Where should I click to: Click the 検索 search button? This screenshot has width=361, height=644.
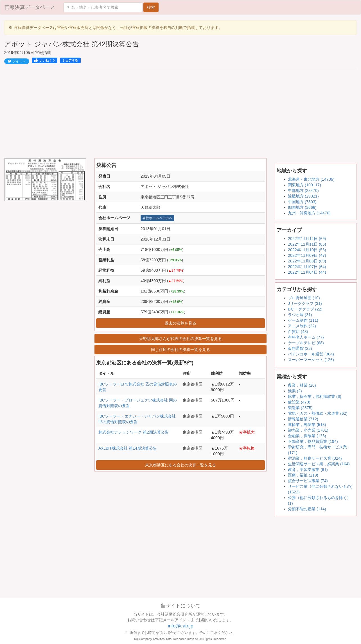151,7
